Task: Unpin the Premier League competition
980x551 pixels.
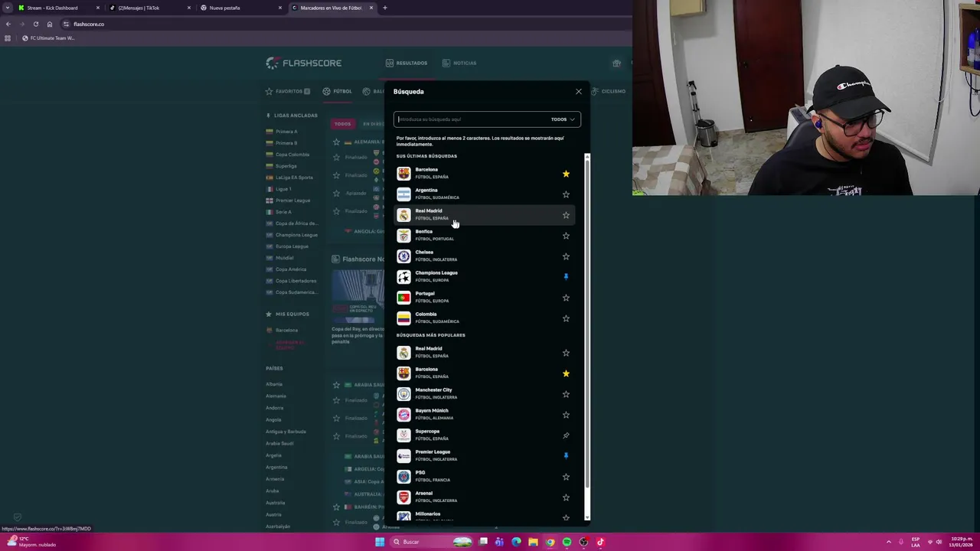Action: point(566,456)
